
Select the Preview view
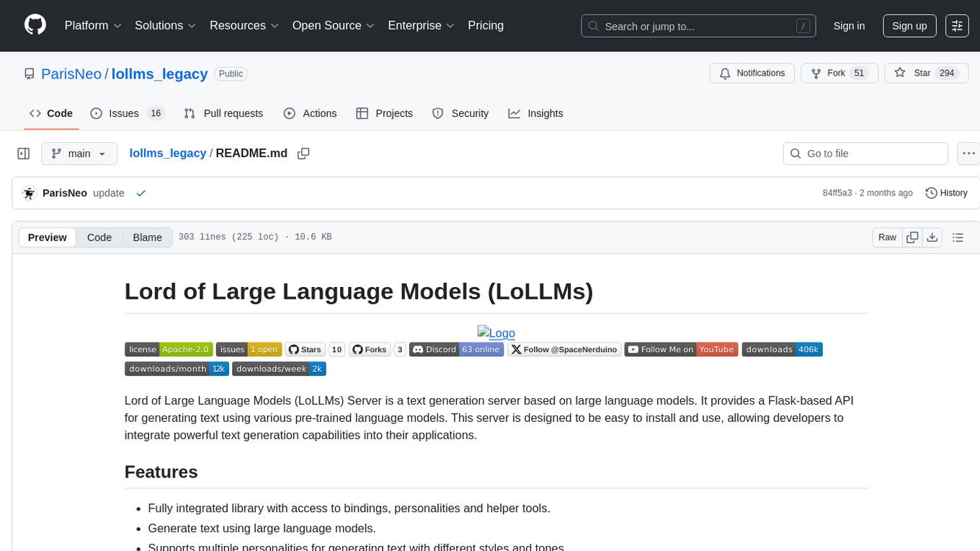(x=48, y=237)
